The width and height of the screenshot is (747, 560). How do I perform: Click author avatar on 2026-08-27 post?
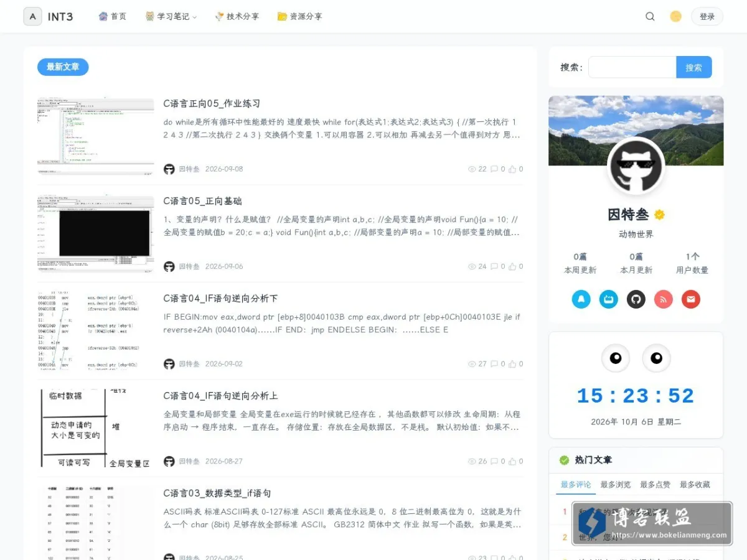[x=169, y=461]
